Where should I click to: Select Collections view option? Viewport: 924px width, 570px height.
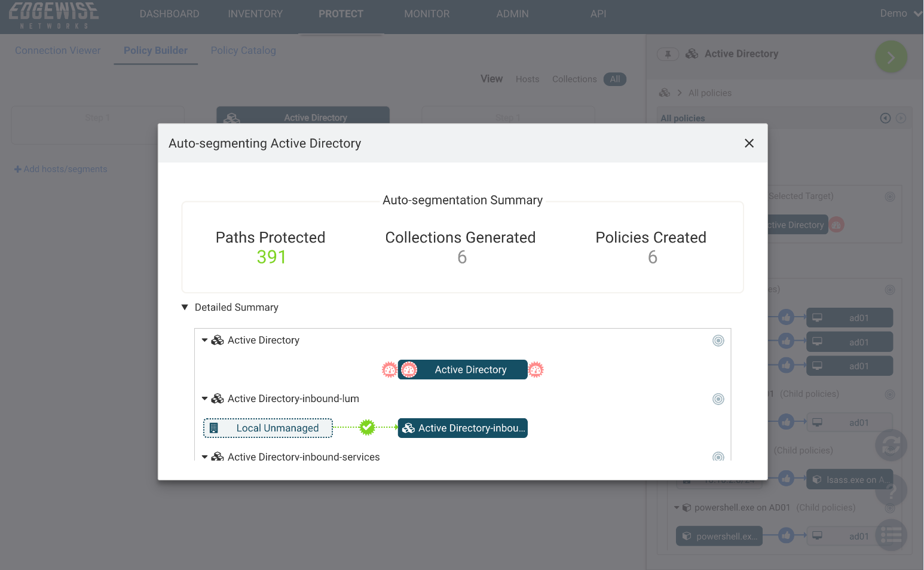tap(574, 79)
